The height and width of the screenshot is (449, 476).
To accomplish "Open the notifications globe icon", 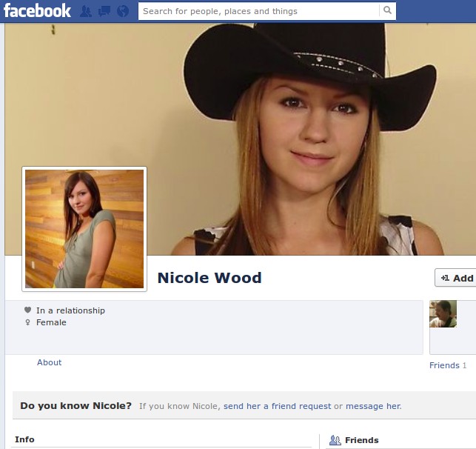I will pyautogui.click(x=123, y=11).
